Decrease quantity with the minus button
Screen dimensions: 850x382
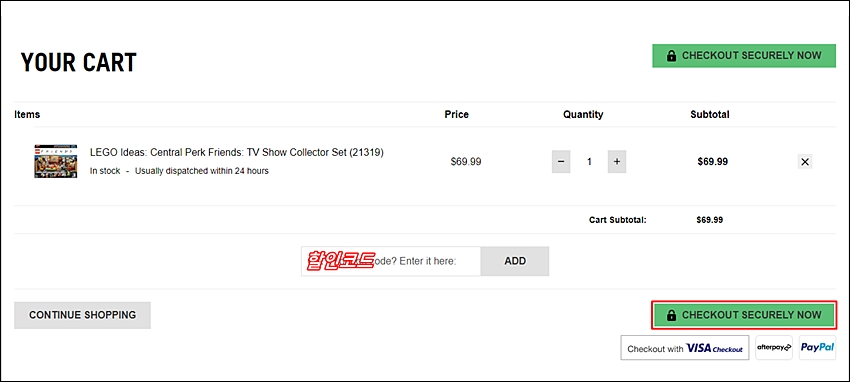(x=561, y=161)
